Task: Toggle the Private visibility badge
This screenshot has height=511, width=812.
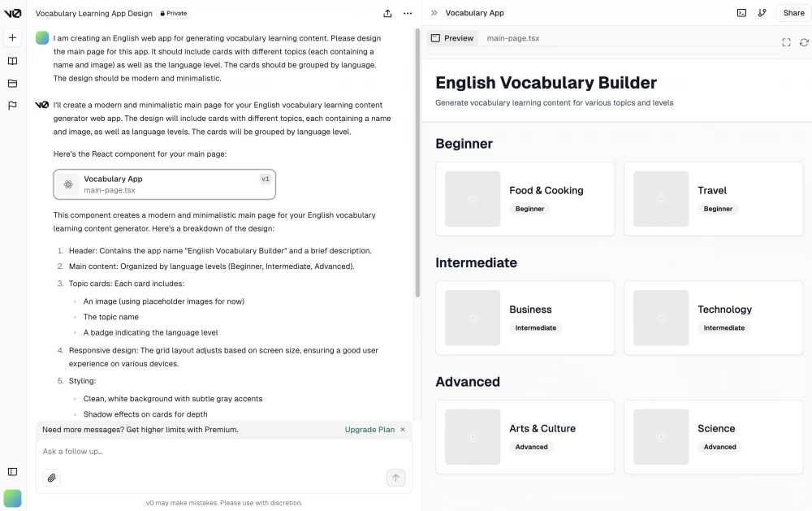Action: click(x=173, y=13)
